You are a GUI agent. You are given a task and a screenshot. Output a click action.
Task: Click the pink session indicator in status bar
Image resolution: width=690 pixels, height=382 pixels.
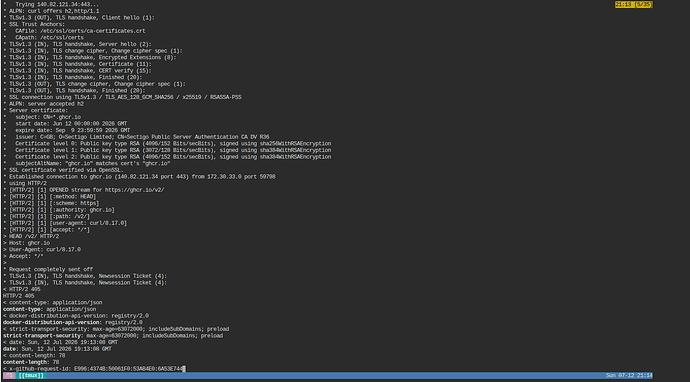[9, 375]
